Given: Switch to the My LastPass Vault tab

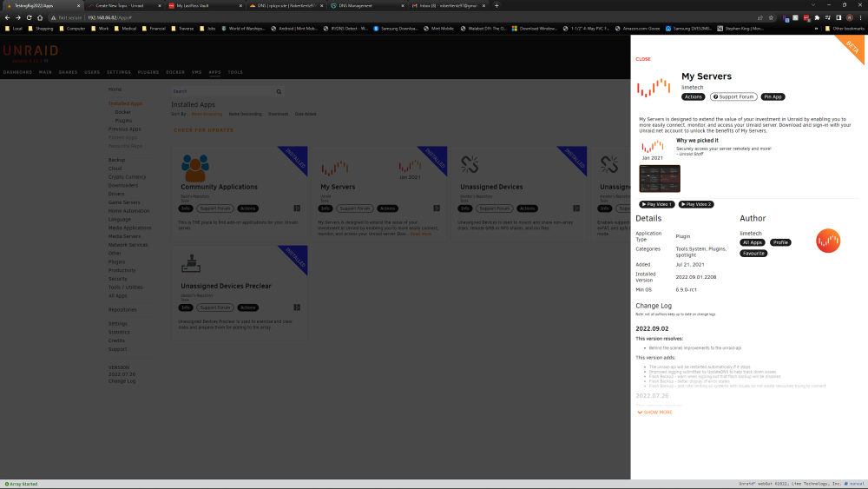Looking at the screenshot, I should click(x=205, y=5).
